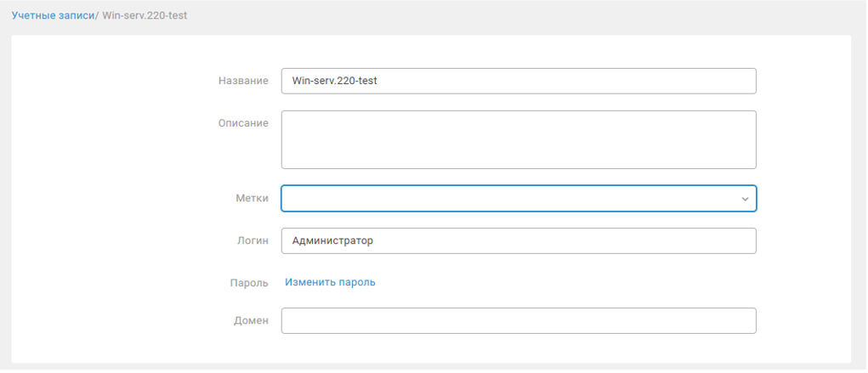Click the Метки field label
Viewport: 868px width, 373px height.
pyautogui.click(x=252, y=199)
